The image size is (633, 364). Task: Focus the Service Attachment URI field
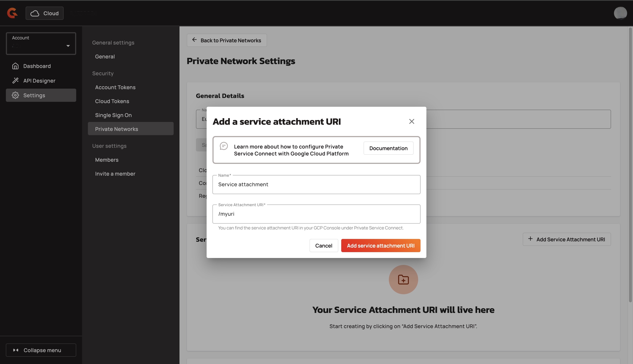316,214
